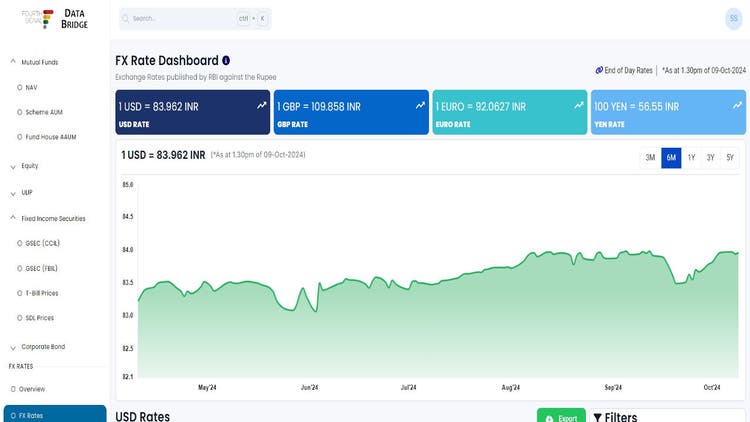Click the Export button
Viewport: 750px width, 422px height.
pyautogui.click(x=561, y=415)
